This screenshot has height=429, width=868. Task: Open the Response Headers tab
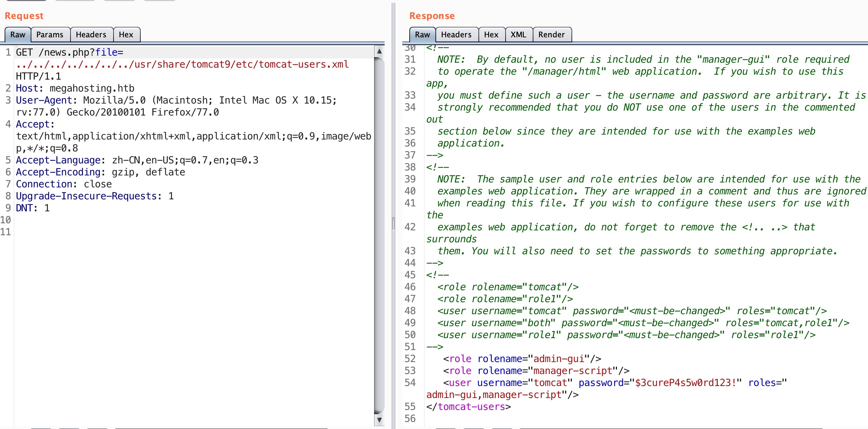pos(456,35)
